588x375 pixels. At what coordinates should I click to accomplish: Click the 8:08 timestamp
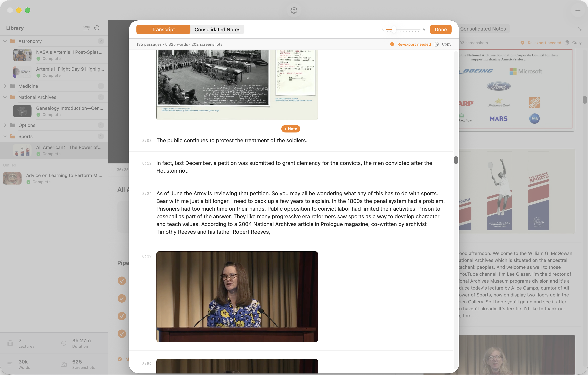147,141
